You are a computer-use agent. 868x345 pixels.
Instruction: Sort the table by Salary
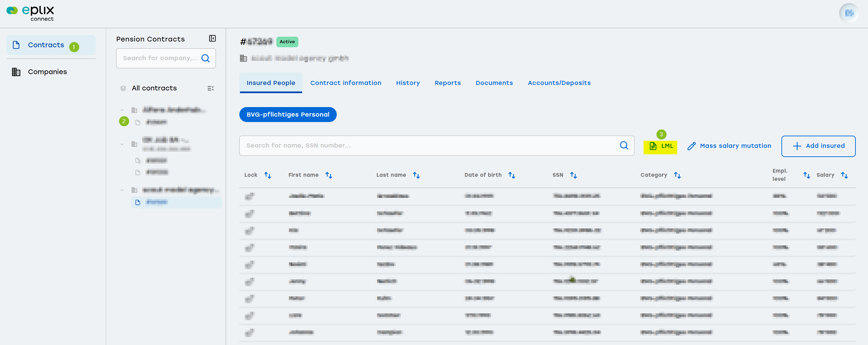click(845, 175)
